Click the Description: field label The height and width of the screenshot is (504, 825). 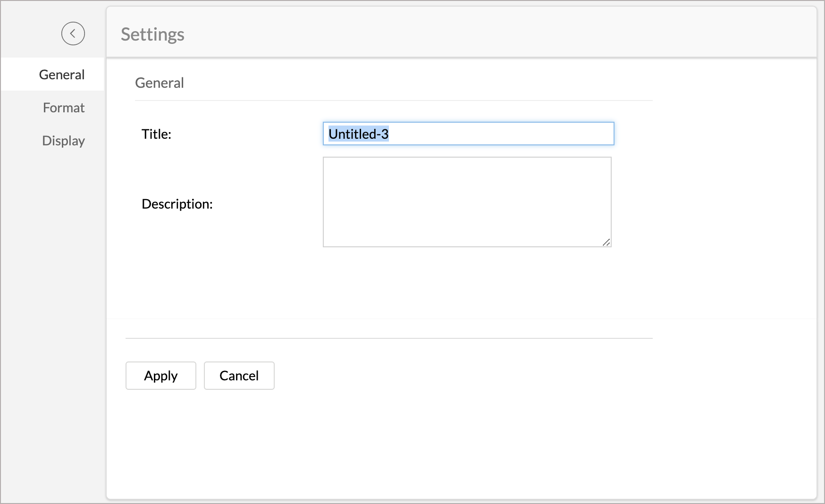[177, 204]
